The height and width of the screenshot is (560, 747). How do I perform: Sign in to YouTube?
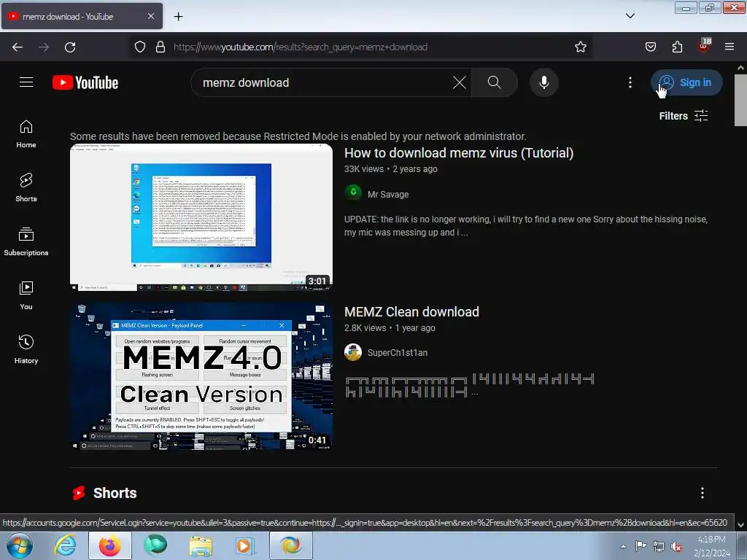pyautogui.click(x=686, y=82)
